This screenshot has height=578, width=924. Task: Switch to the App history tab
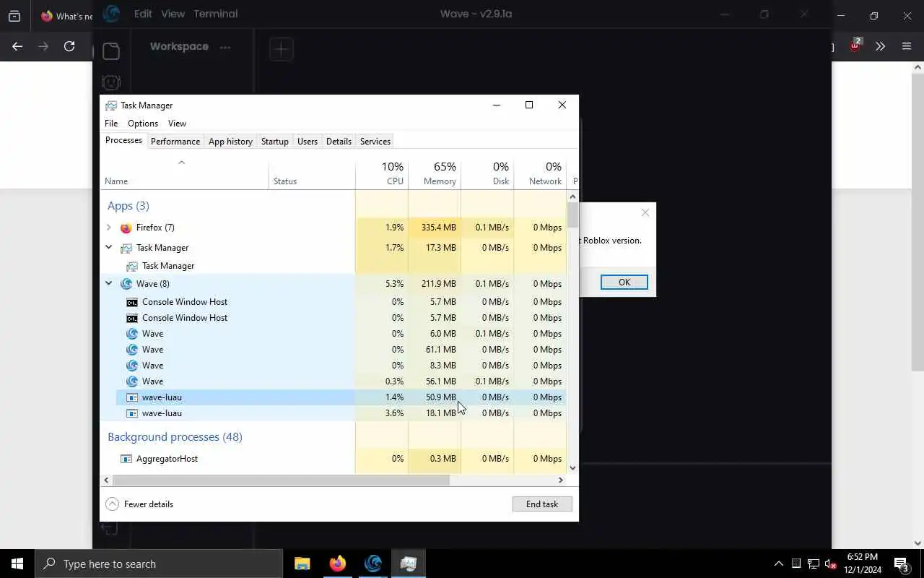coord(230,142)
